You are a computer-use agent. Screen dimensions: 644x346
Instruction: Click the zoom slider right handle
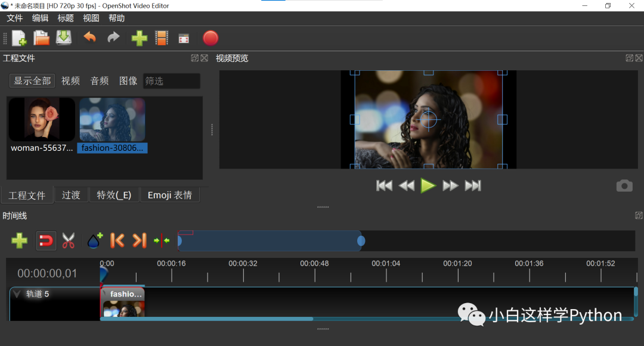click(361, 241)
